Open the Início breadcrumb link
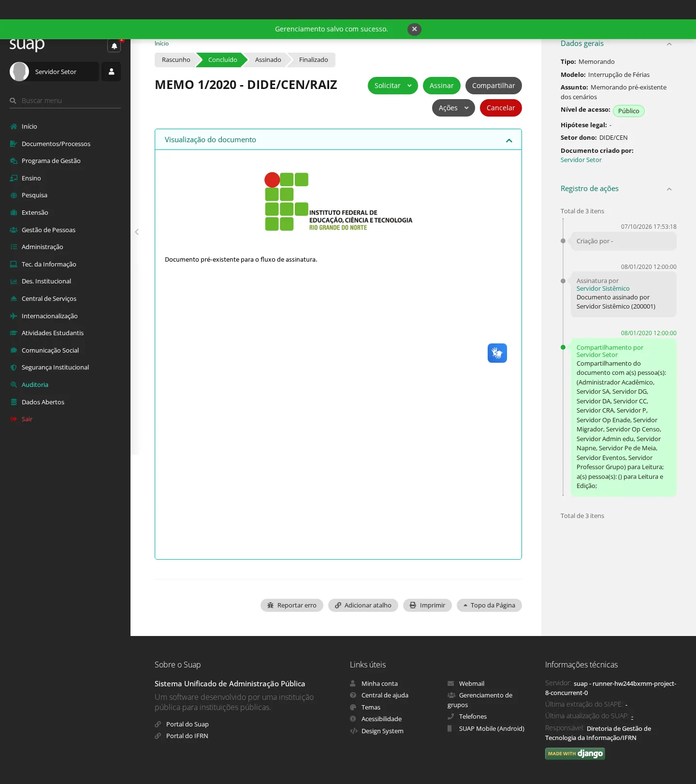696x784 pixels. click(x=161, y=44)
